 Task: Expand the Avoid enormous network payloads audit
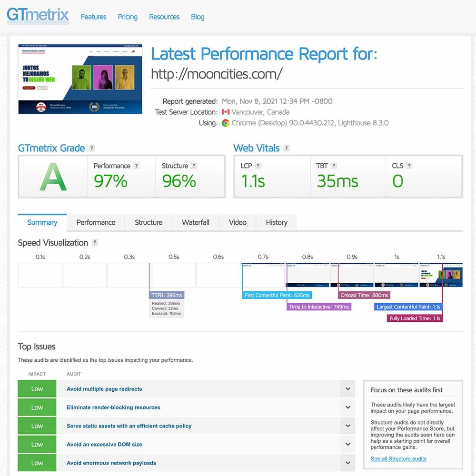coord(348,463)
